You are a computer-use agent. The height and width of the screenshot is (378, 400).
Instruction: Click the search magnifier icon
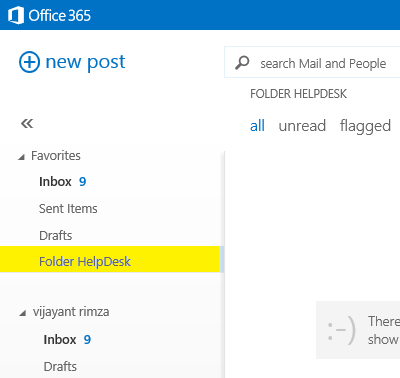pyautogui.click(x=242, y=62)
